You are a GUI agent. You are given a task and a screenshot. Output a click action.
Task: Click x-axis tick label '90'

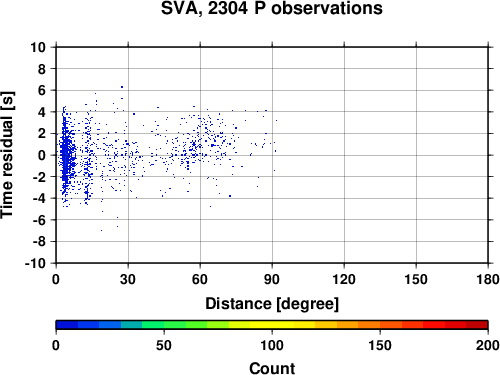pyautogui.click(x=272, y=279)
